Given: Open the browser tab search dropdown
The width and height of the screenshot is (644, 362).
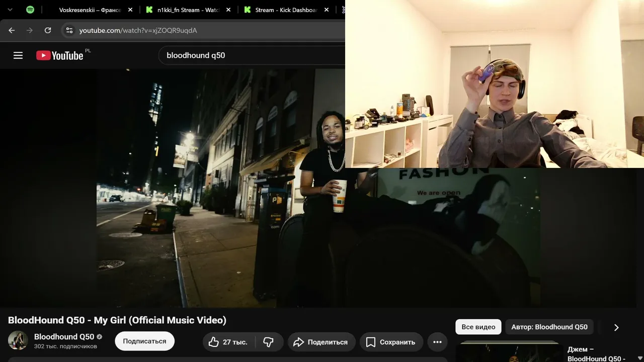Looking at the screenshot, I should tap(10, 10).
